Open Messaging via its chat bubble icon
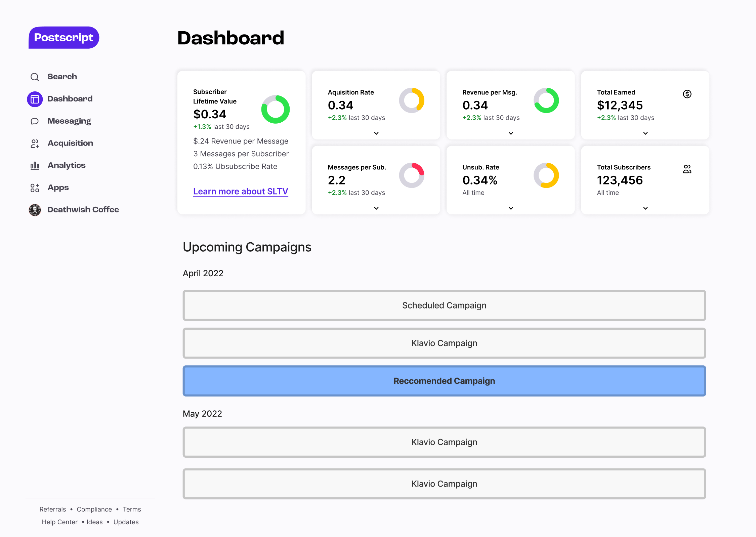 tap(35, 121)
